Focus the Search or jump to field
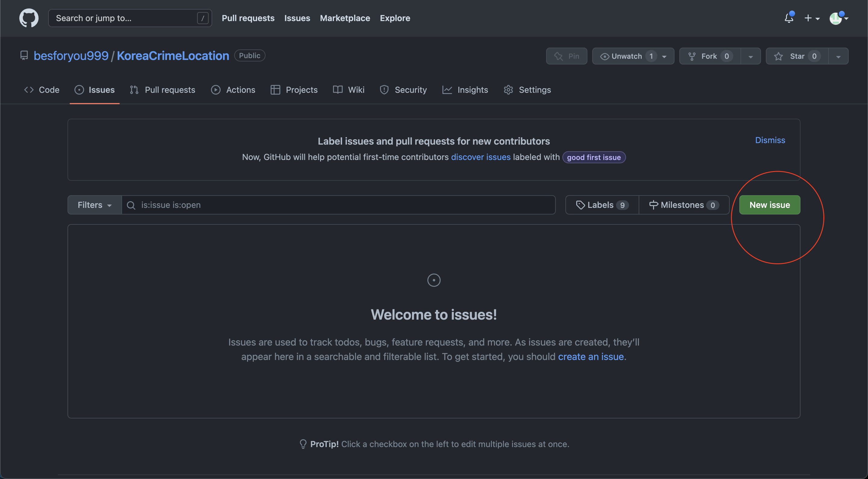The image size is (868, 479). point(130,18)
